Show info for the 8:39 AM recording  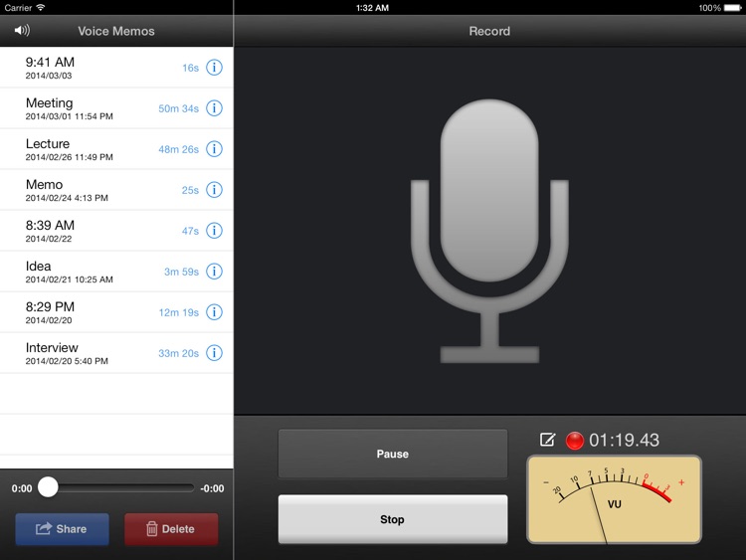pyautogui.click(x=214, y=231)
